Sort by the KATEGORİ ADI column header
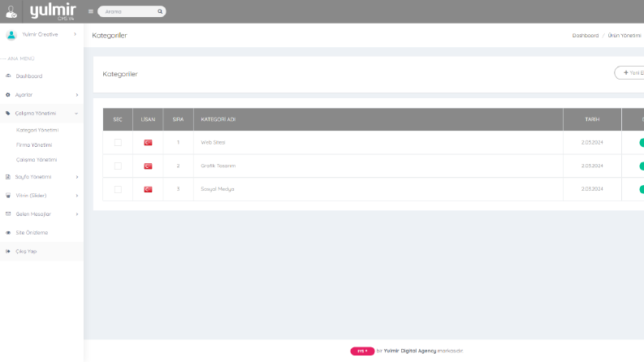This screenshot has width=644, height=362. point(378,119)
